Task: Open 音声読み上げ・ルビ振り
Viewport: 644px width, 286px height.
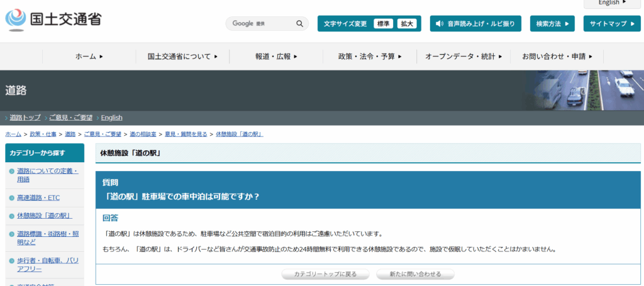Action: 475,23
